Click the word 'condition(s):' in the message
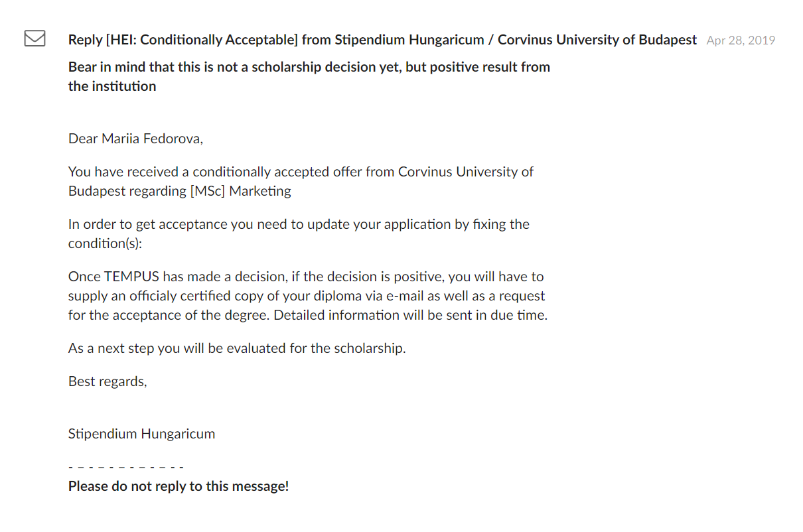Image resolution: width=803 pixels, height=532 pixels. (x=106, y=243)
